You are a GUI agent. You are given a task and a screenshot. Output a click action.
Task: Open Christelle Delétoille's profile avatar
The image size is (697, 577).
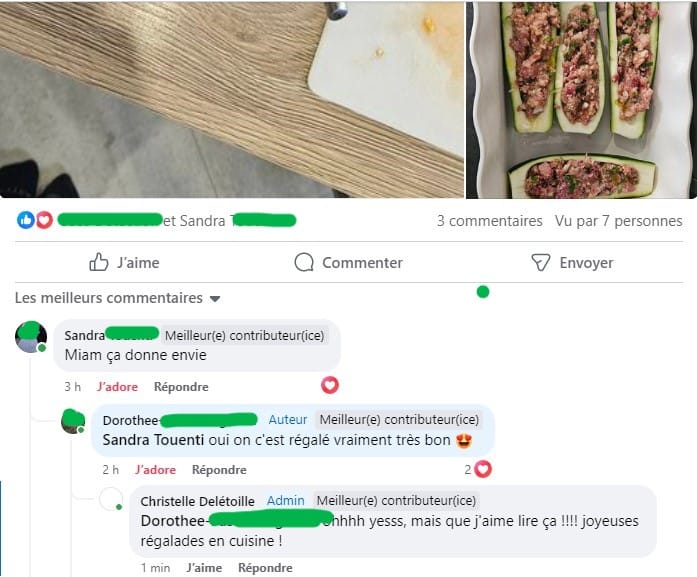[111, 499]
